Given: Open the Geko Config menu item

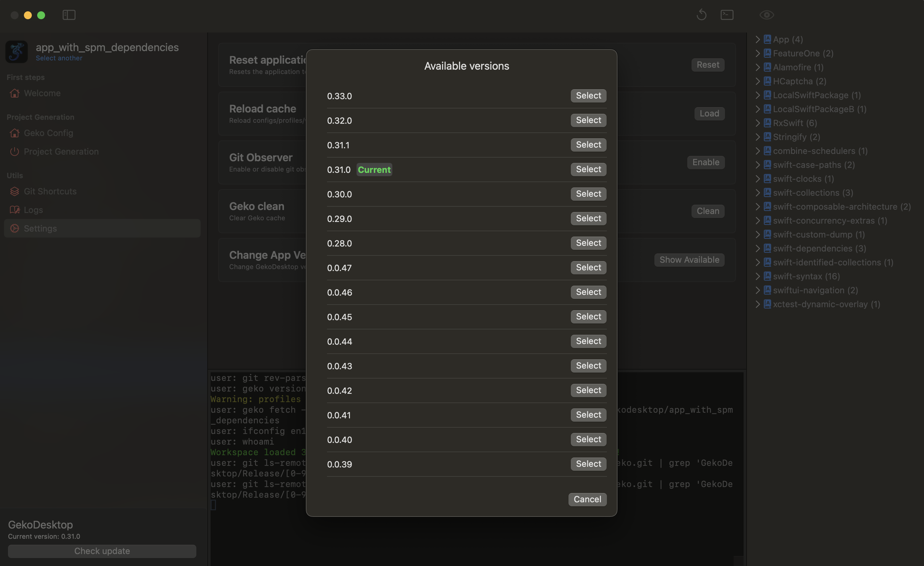Looking at the screenshot, I should click(x=48, y=133).
